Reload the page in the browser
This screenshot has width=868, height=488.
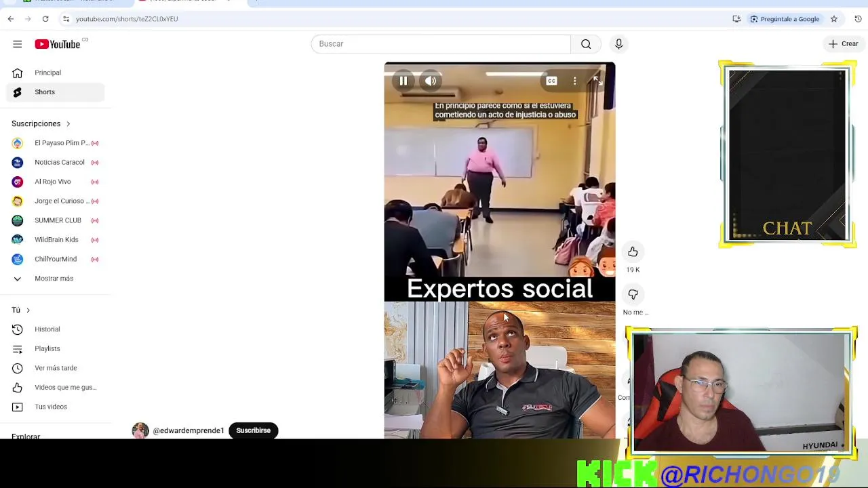(x=45, y=19)
